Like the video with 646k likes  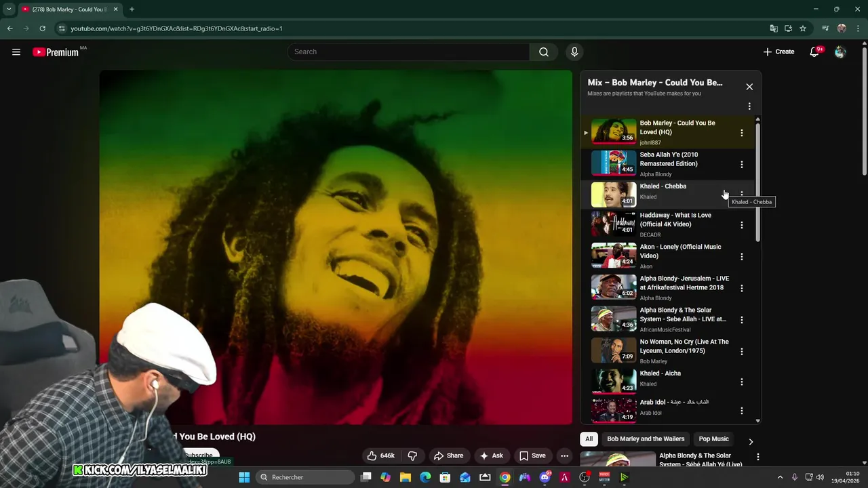(x=380, y=455)
